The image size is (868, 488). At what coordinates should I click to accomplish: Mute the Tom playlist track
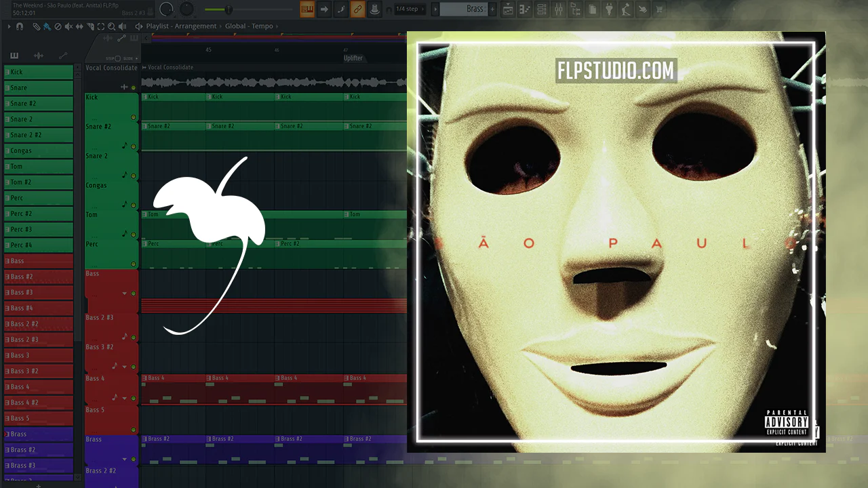tap(133, 235)
